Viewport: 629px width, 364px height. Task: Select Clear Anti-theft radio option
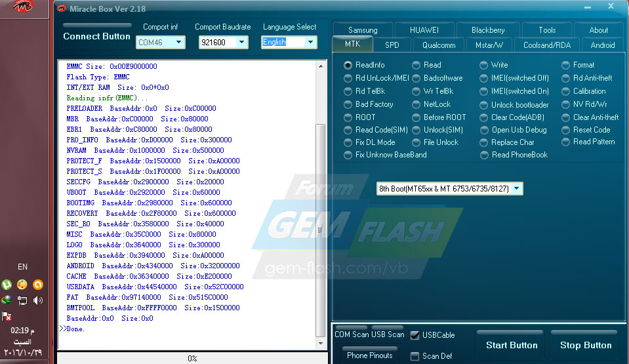click(x=590, y=117)
